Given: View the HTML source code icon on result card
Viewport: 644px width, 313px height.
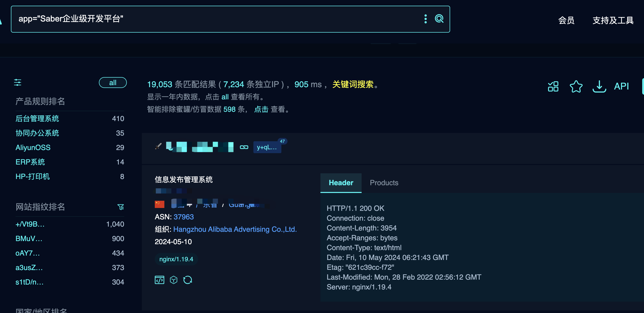Looking at the screenshot, I should pos(159,280).
